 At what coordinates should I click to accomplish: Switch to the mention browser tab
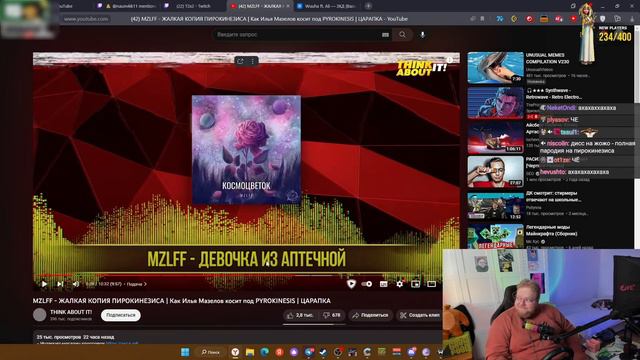(127, 6)
